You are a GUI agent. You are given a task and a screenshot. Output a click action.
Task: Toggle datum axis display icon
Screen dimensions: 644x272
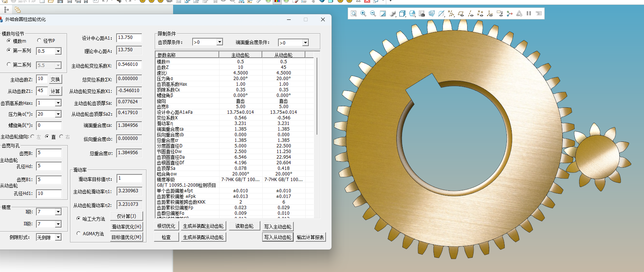(471, 13)
